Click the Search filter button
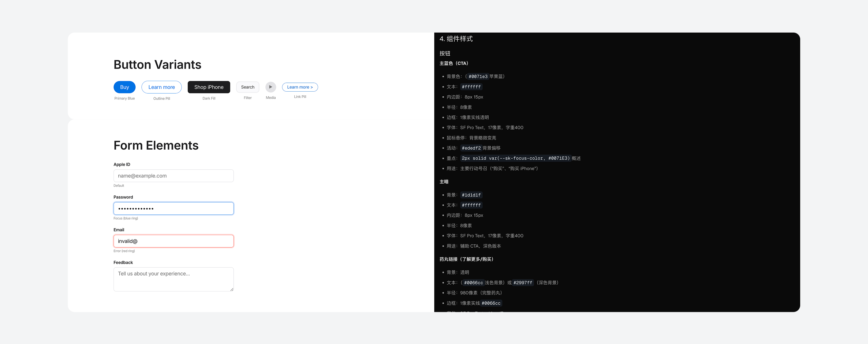 tap(248, 87)
